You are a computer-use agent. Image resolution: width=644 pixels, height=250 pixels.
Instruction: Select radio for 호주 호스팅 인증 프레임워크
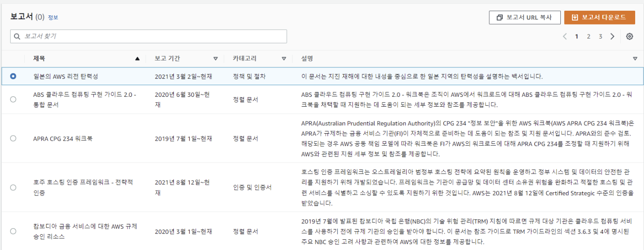click(13, 187)
